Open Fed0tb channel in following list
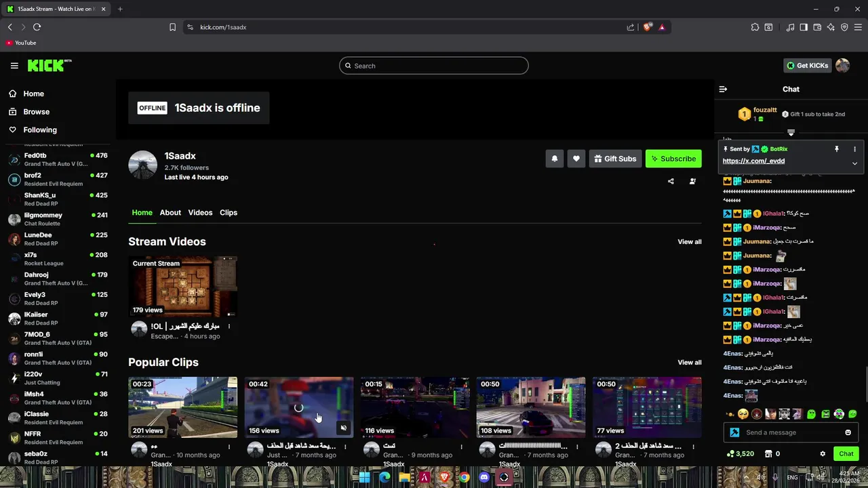Viewport: 868px width, 488px height. [x=58, y=159]
